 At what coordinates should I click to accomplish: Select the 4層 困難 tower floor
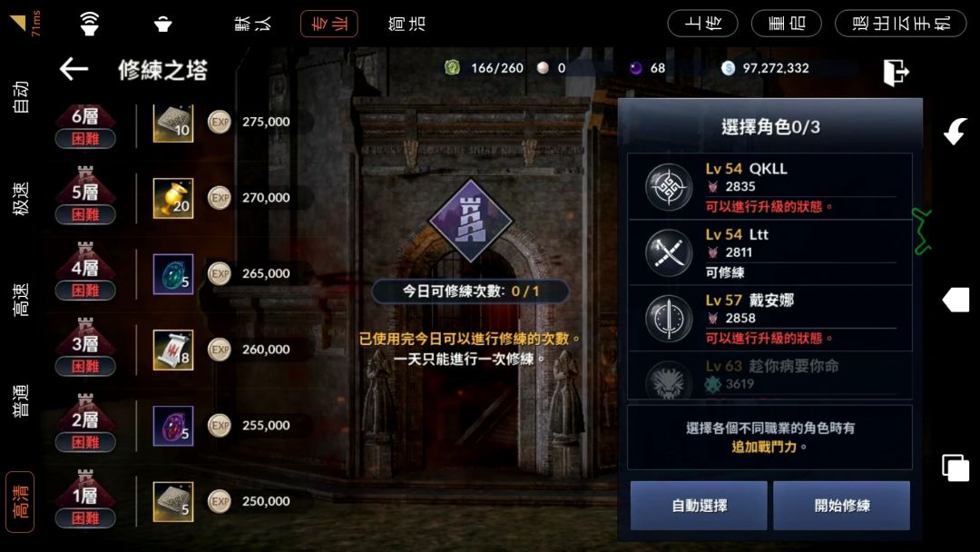(85, 273)
